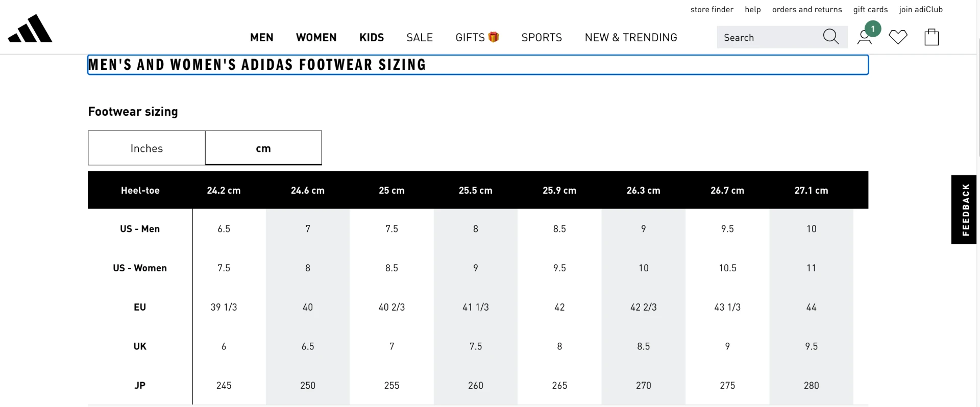The width and height of the screenshot is (980, 407).
Task: Click the US - Women row label
Action: coord(140,268)
